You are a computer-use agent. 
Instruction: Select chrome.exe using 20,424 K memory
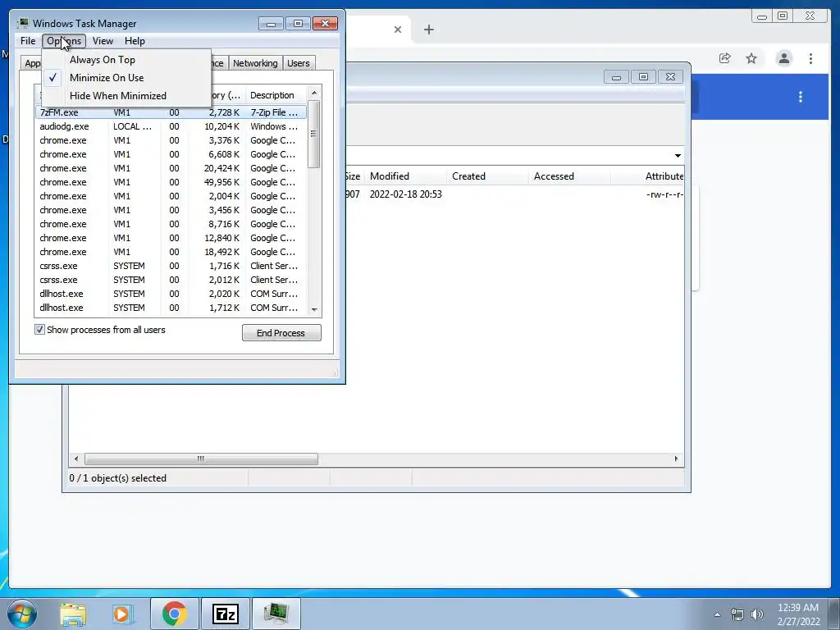tap(171, 168)
